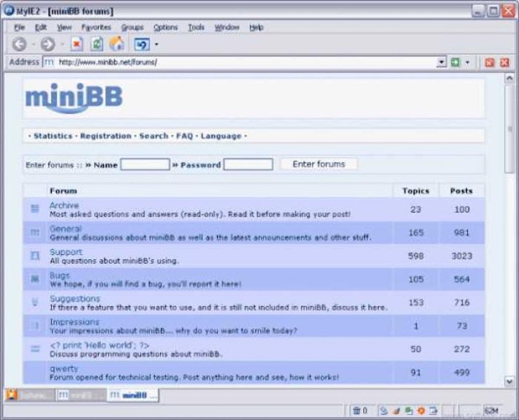Click the Forward navigation arrow icon
Image resolution: width=519 pixels, height=420 pixels.
pos(47,43)
